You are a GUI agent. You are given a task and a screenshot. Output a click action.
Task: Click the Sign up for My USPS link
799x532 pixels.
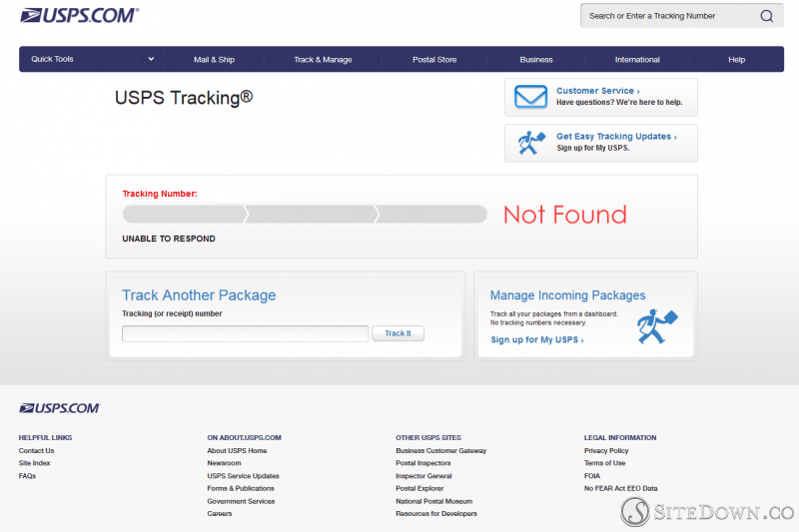[x=536, y=340]
